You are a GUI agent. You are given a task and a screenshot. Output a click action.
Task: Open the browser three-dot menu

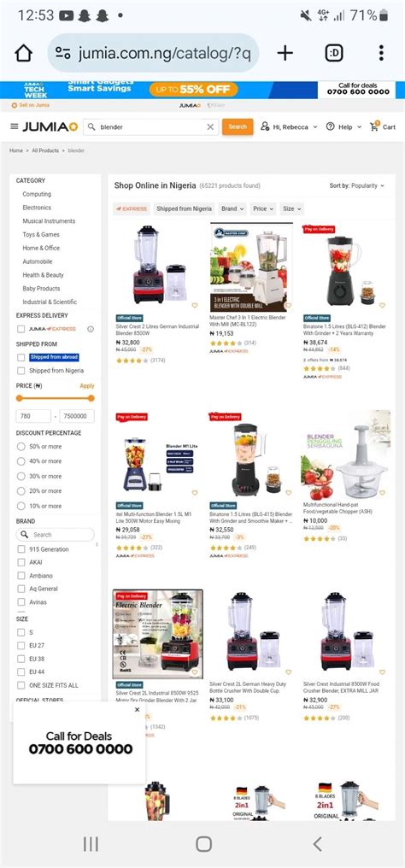[x=381, y=53]
